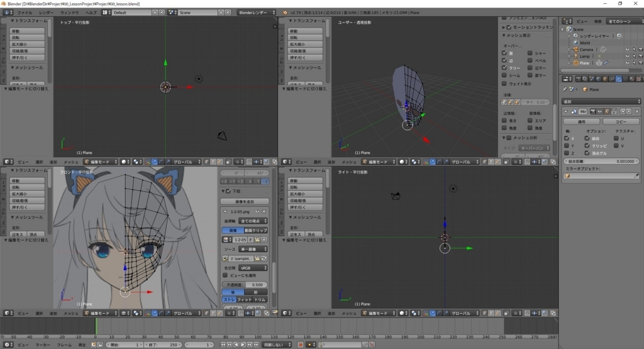
Task: Enable texture U mirror checkbox
Action: [x=616, y=138]
